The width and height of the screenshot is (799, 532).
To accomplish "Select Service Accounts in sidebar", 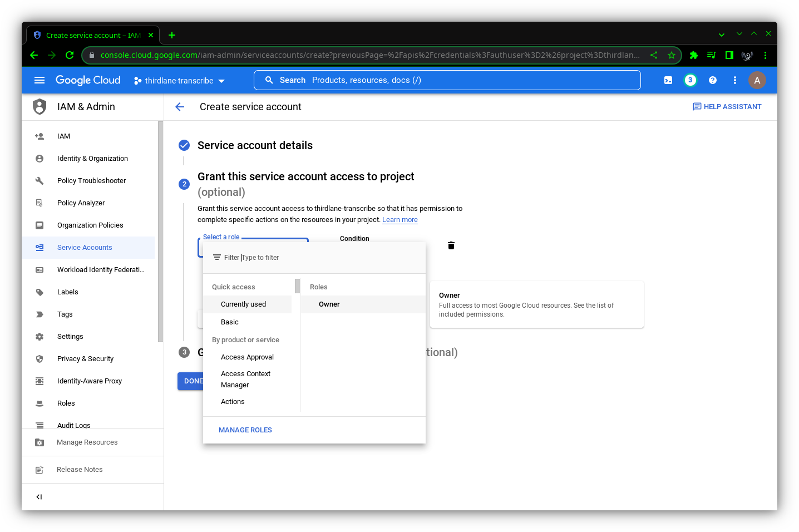I will (x=88, y=248).
